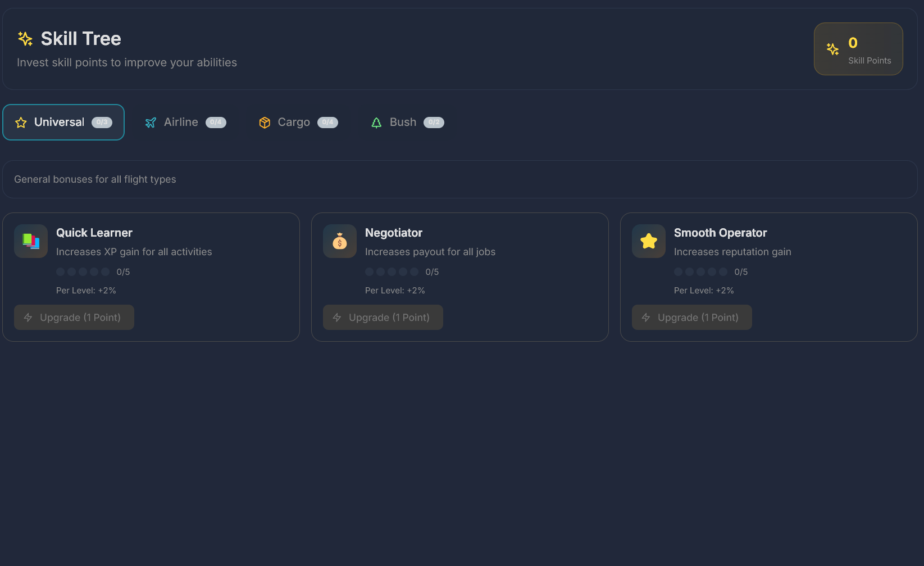Select the Universal tab

tap(63, 122)
